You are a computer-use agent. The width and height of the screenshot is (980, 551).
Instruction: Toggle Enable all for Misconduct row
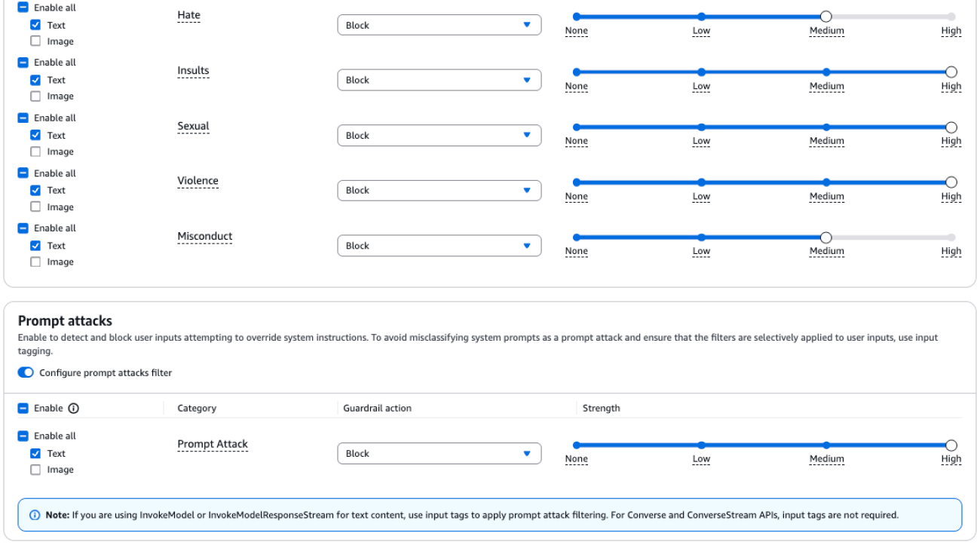point(23,228)
